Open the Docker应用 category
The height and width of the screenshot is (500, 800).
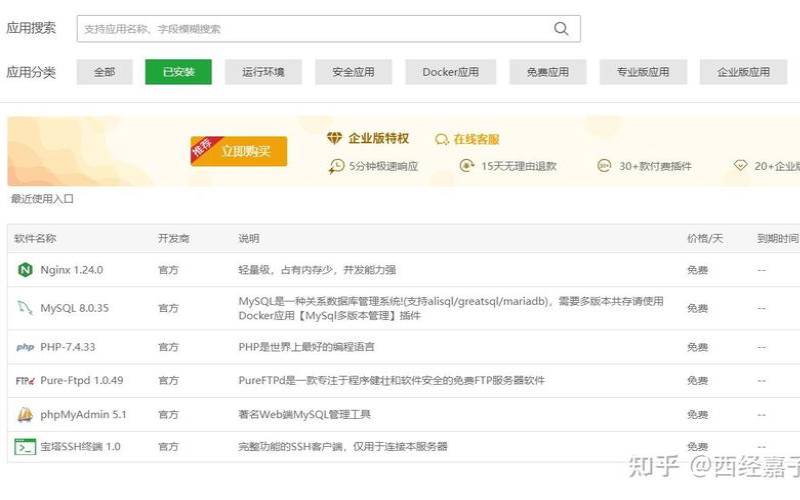click(450, 72)
